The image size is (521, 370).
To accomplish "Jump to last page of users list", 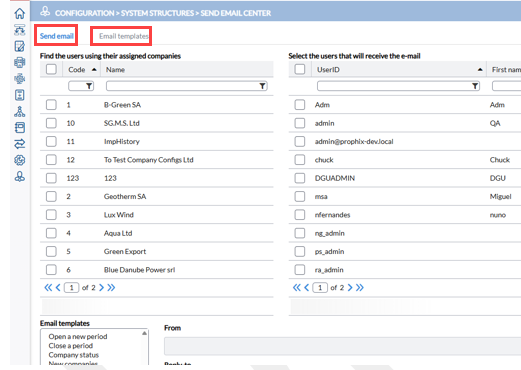I will [x=360, y=287].
